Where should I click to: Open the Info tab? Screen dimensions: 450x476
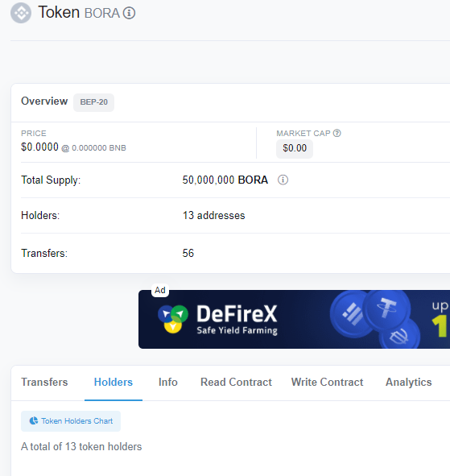coord(167,382)
